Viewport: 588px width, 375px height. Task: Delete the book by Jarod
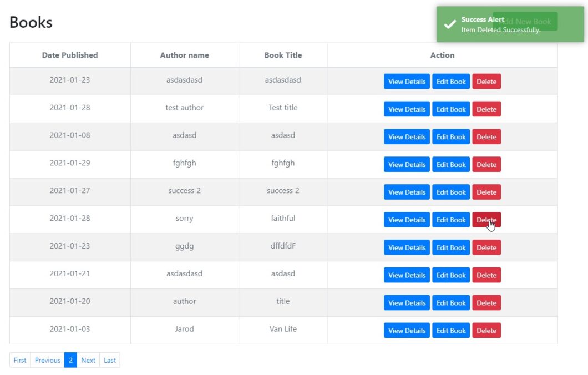coord(486,331)
